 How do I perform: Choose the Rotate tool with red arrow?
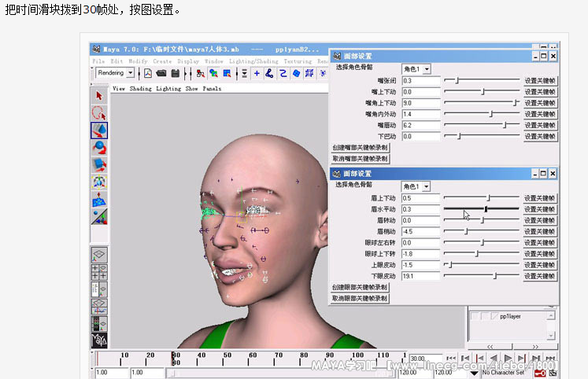pyautogui.click(x=99, y=148)
